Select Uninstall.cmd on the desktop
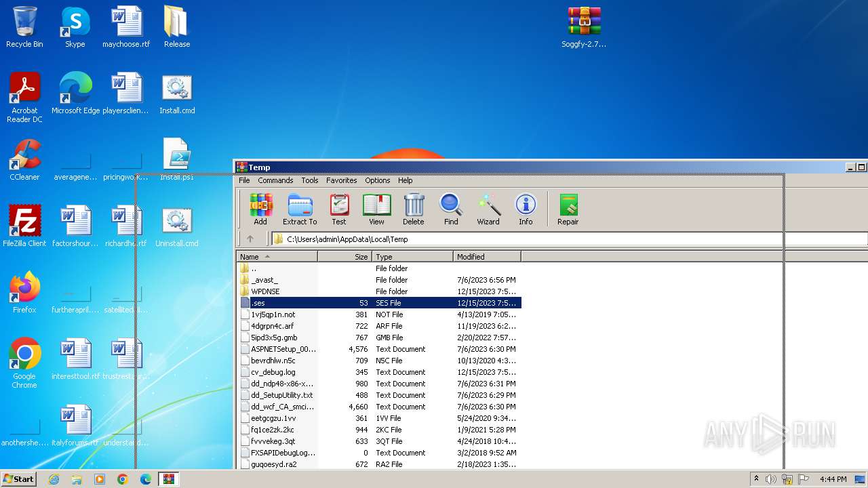The height and width of the screenshot is (488, 868). tap(176, 226)
